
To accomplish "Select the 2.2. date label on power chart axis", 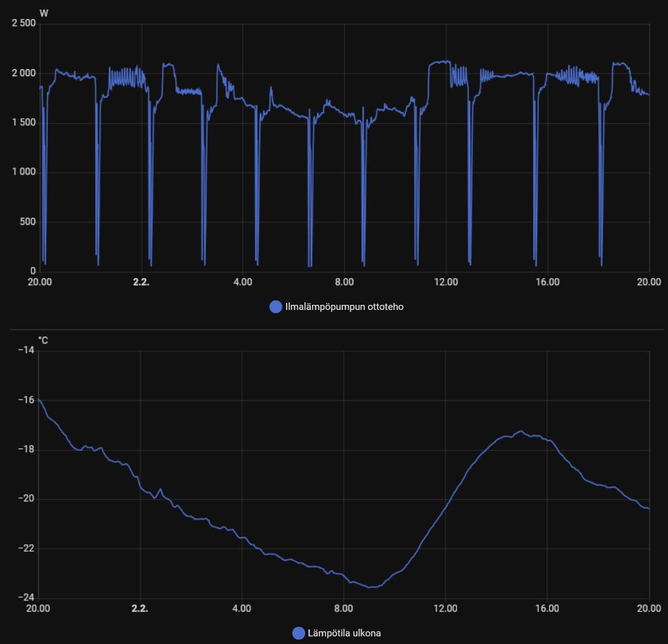I will click(140, 282).
